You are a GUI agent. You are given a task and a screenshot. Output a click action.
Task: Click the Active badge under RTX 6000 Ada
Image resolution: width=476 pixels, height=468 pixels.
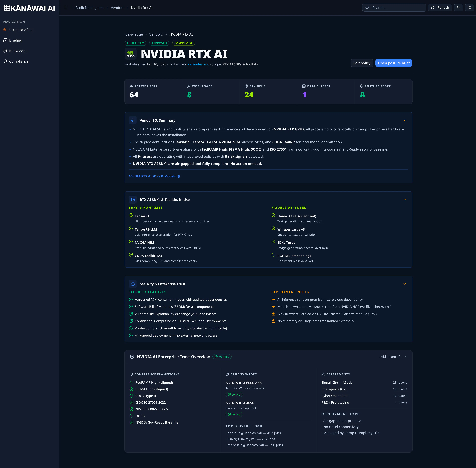click(x=234, y=394)
